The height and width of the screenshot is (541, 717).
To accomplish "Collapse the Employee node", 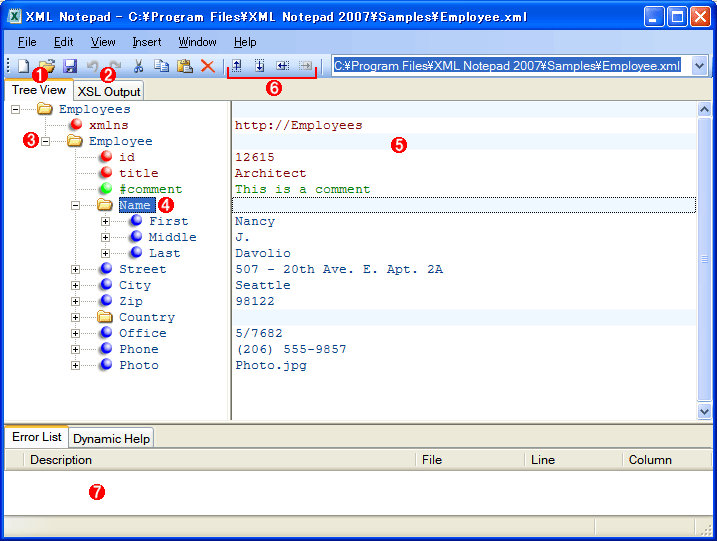I will click(45, 141).
